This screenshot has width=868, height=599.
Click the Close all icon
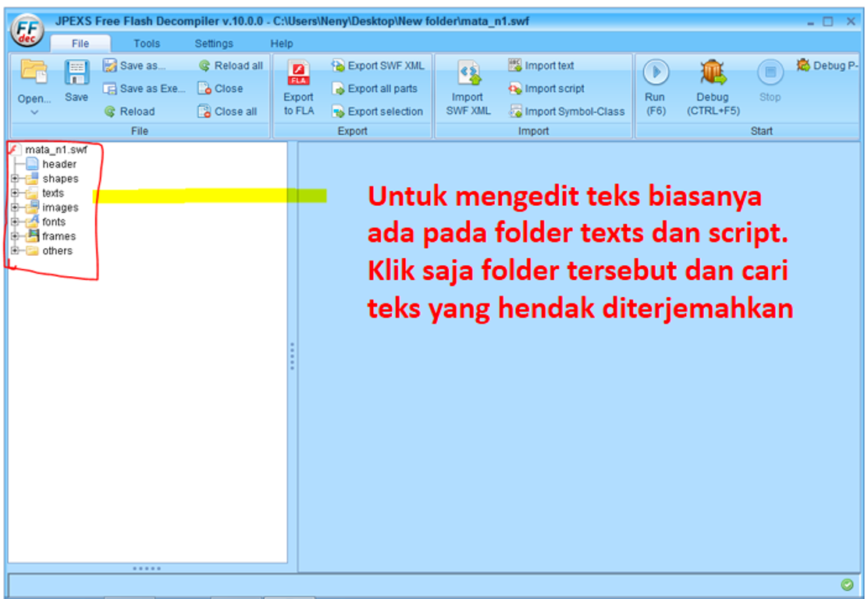[205, 112]
